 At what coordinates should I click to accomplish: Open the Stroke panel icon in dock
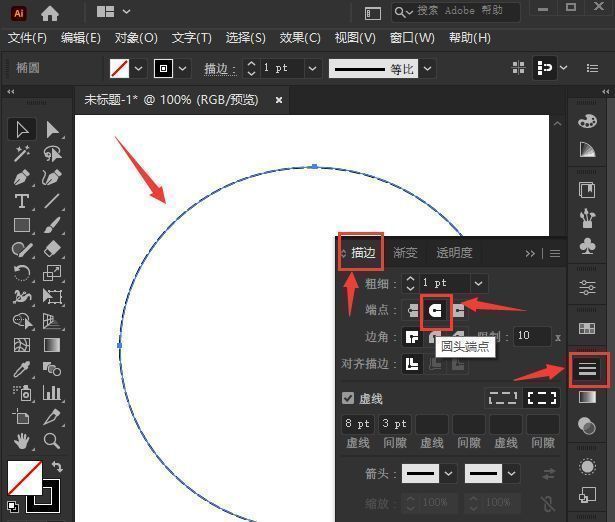(587, 369)
